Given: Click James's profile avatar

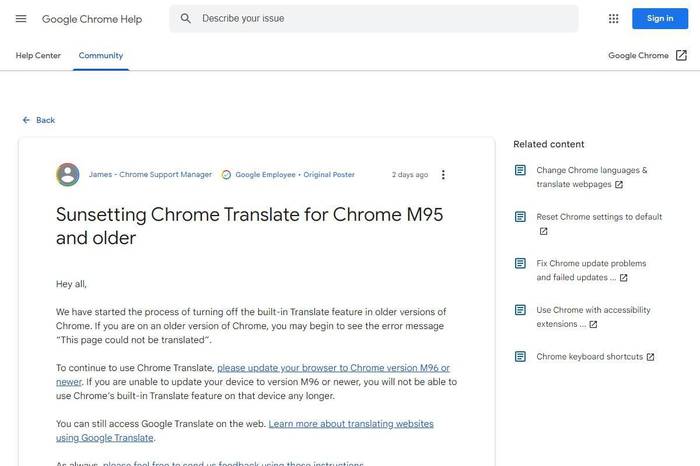Looking at the screenshot, I should 68,175.
